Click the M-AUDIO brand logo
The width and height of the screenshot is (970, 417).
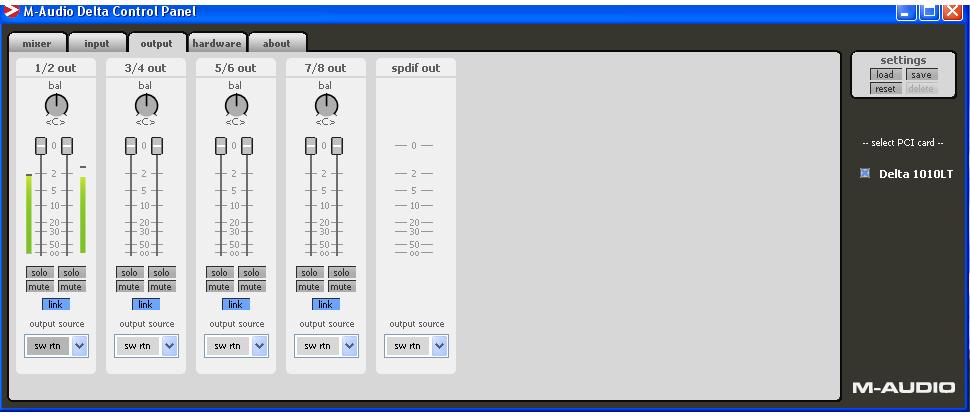point(904,388)
